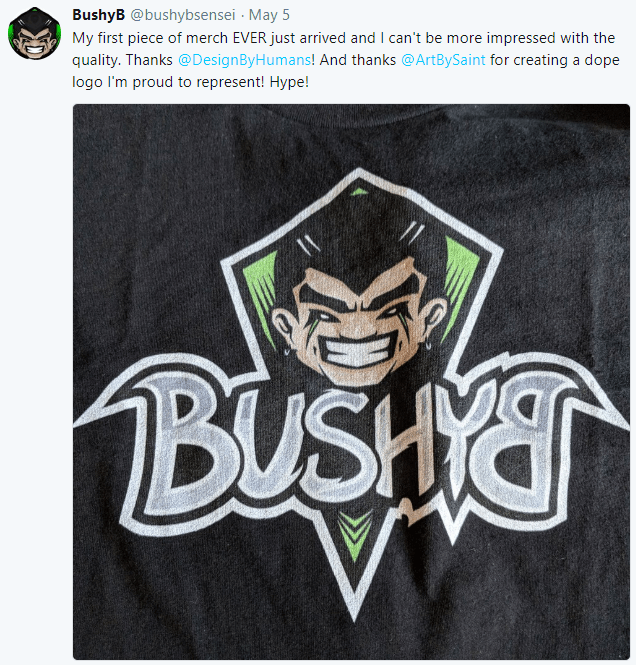Viewport: 636px width, 665px height.
Task: Open the tweet's May 5 timestamp
Action: 269,15
